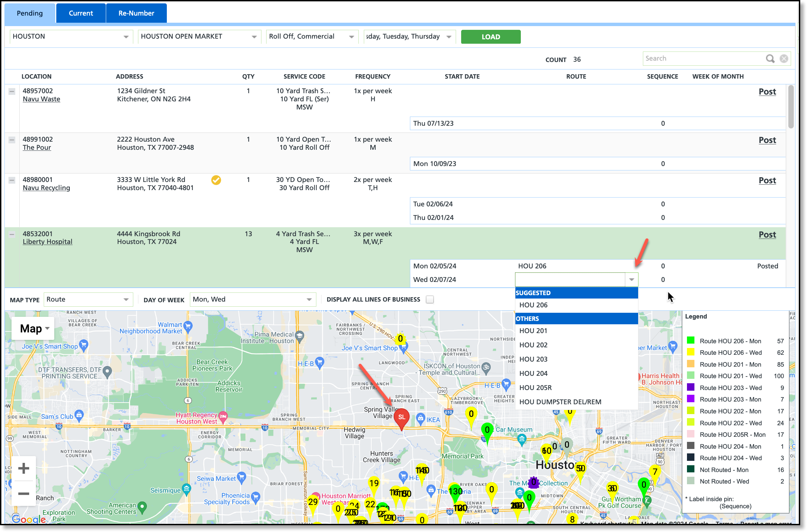Switch to the Current tab
This screenshot has height=532, width=807.
(x=81, y=13)
